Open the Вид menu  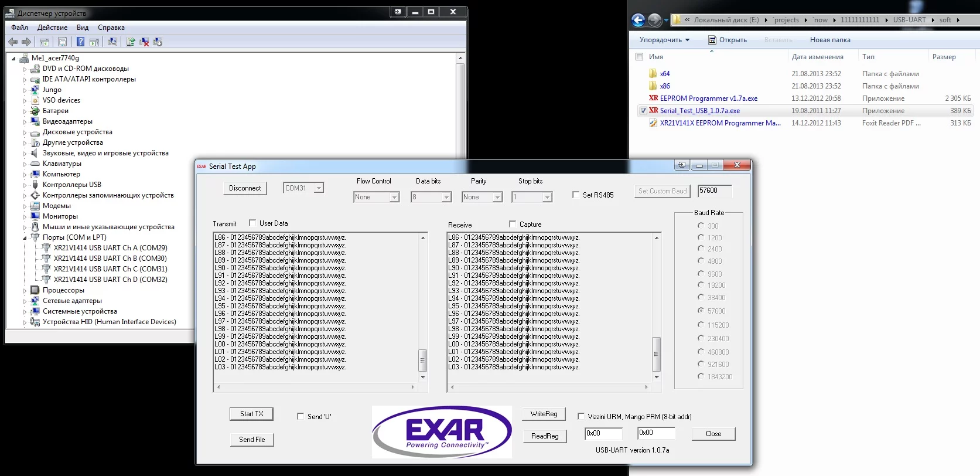point(83,28)
